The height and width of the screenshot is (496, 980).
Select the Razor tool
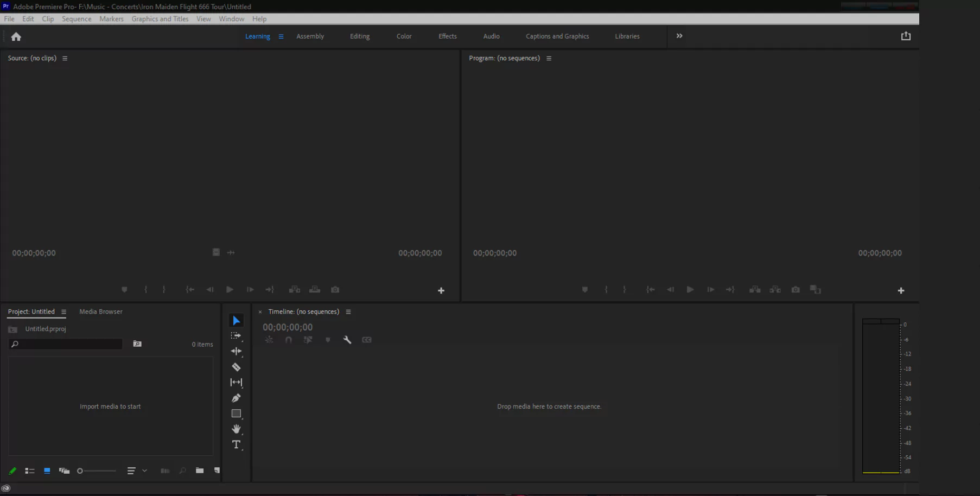tap(236, 367)
